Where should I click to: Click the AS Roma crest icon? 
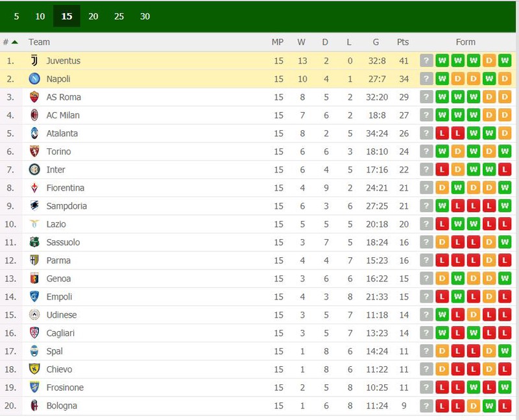[x=34, y=97]
